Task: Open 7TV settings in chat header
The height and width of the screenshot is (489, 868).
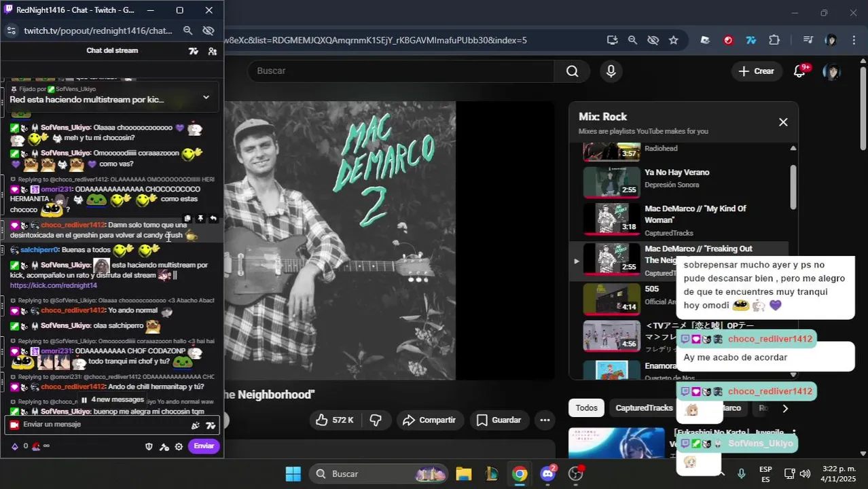Action: [194, 51]
